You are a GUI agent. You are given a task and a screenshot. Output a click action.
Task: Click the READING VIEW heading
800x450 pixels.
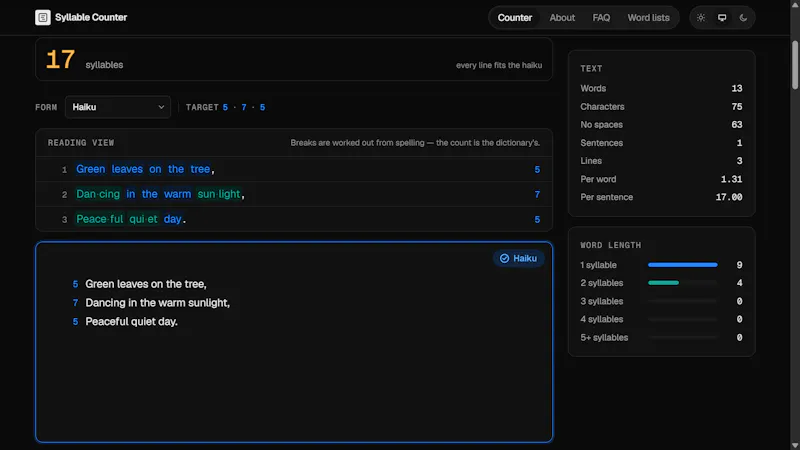(x=81, y=143)
